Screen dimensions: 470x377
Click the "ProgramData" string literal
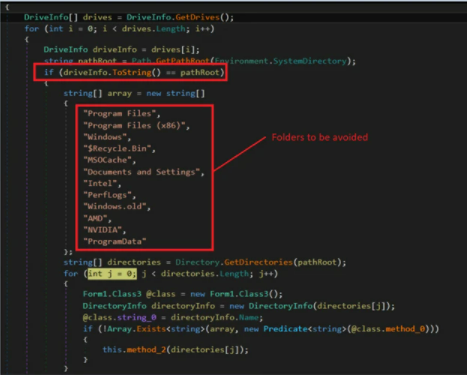pos(115,241)
